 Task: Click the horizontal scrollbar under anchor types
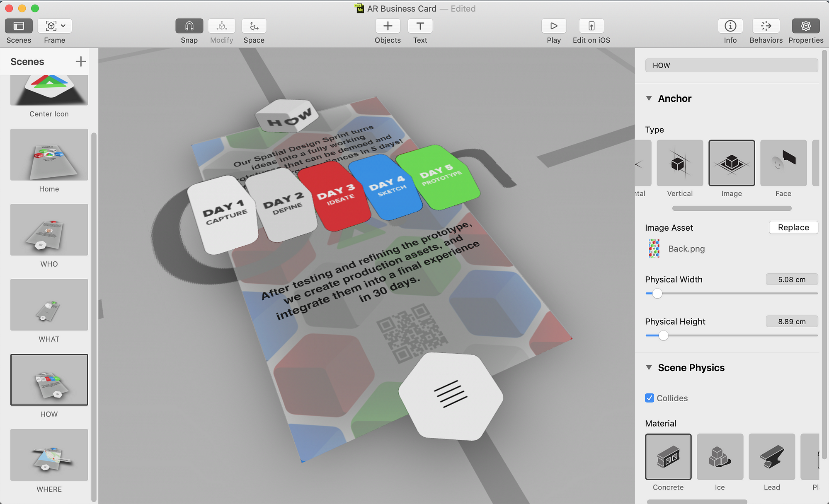tap(732, 208)
